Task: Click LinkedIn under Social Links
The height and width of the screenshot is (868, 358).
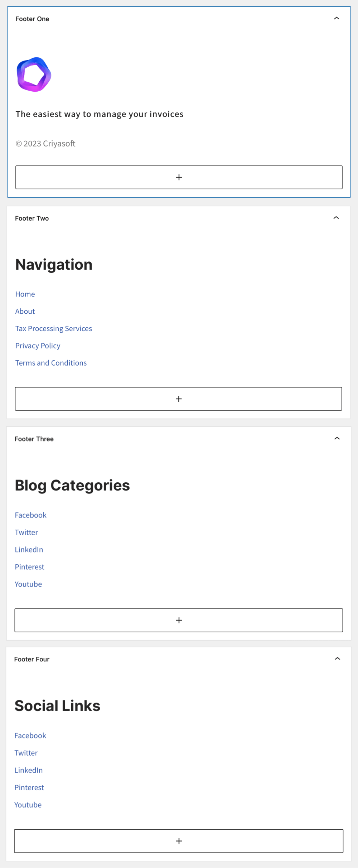Action: [29, 770]
